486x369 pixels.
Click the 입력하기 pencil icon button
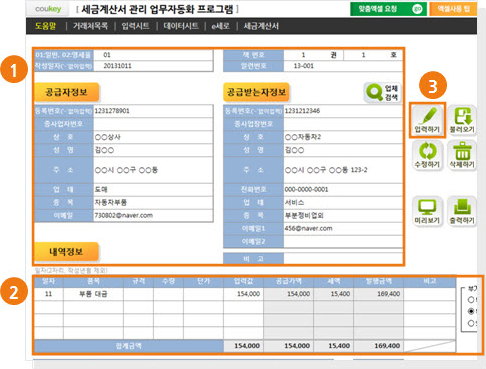click(x=427, y=120)
